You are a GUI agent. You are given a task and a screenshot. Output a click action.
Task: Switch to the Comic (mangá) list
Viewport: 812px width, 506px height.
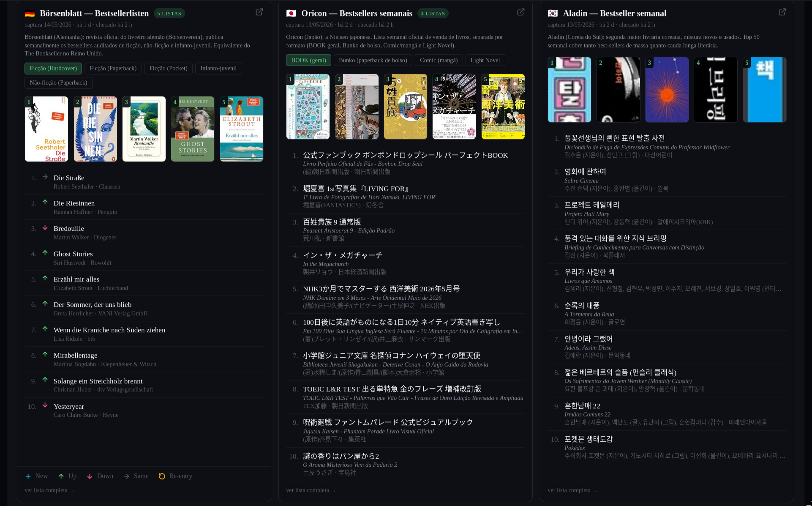[439, 60]
